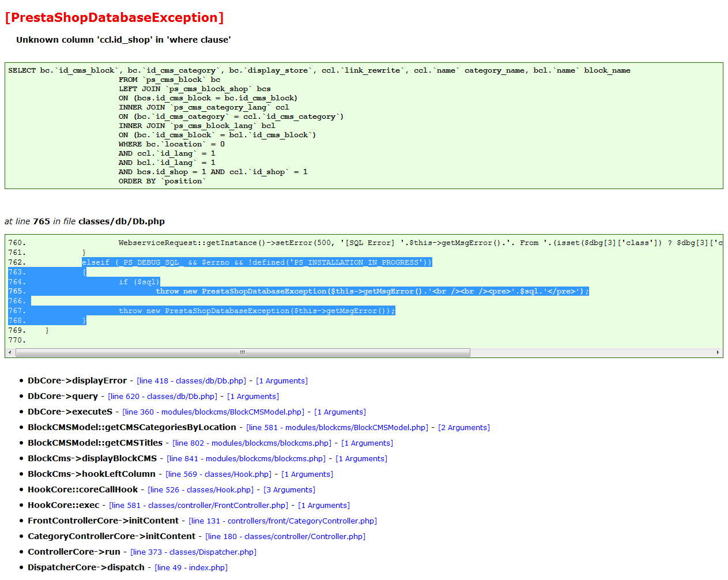Open getCMSCategoriesByLocation line 581 link

[x=337, y=428]
